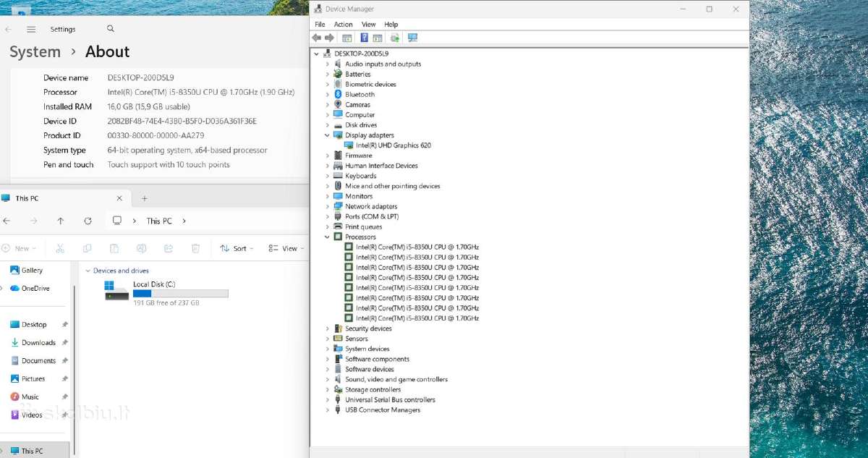Click the Device ID value text
Viewport: 868px width, 458px height.
coord(182,122)
